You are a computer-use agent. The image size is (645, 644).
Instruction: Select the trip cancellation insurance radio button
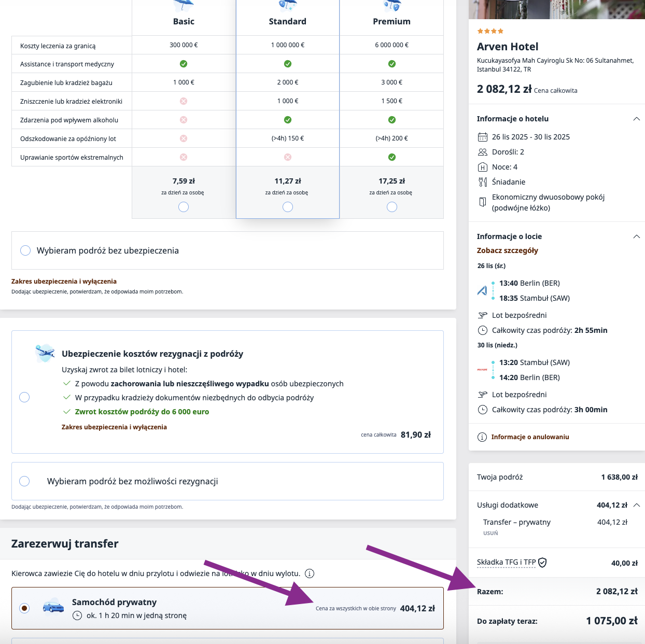pyautogui.click(x=24, y=397)
